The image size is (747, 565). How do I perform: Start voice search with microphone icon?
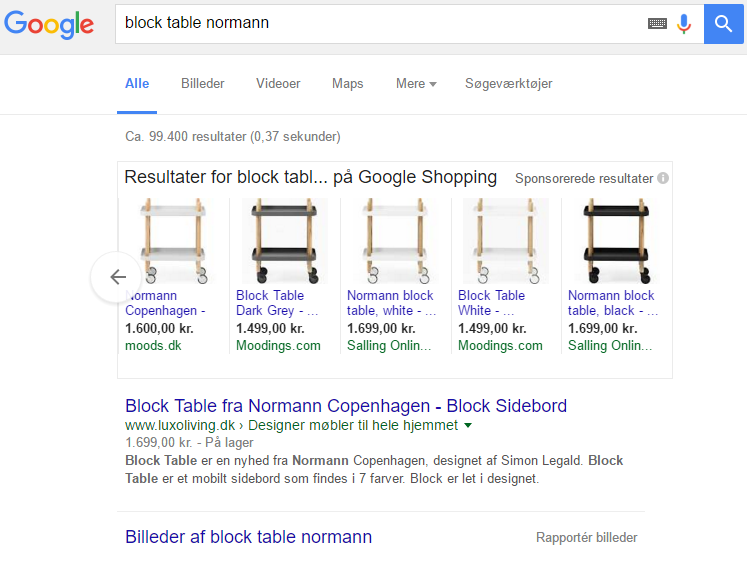tap(684, 23)
